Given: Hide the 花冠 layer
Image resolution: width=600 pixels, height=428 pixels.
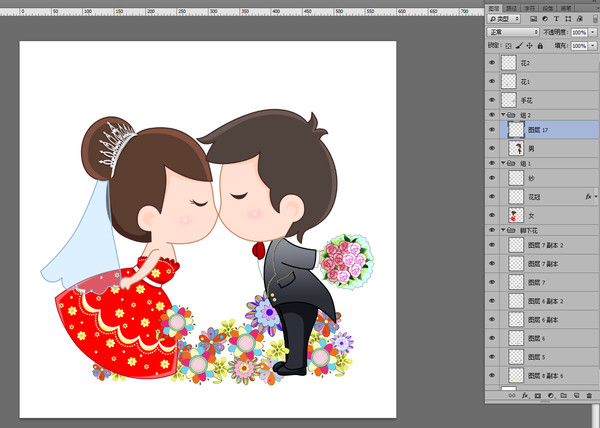Looking at the screenshot, I should (492, 197).
